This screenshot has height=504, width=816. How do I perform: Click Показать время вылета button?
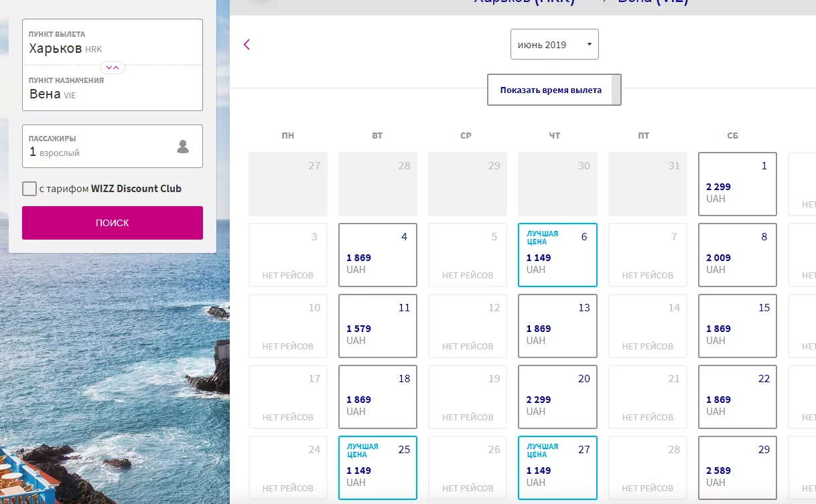[554, 90]
